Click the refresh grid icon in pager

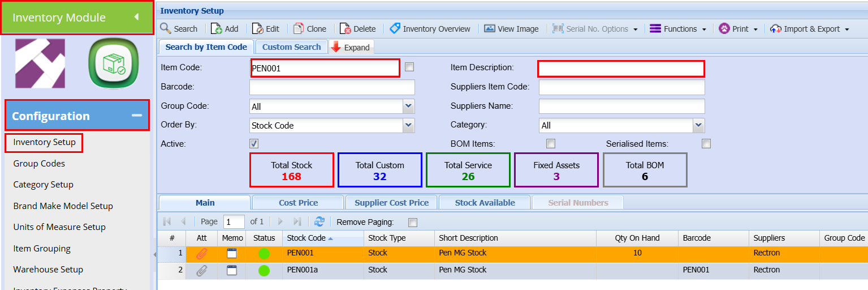point(319,221)
